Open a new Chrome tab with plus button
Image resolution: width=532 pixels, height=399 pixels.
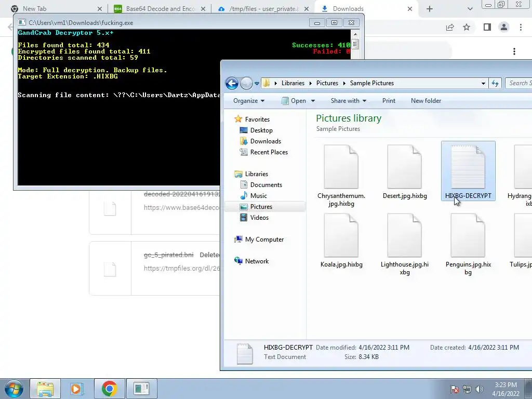[430, 9]
